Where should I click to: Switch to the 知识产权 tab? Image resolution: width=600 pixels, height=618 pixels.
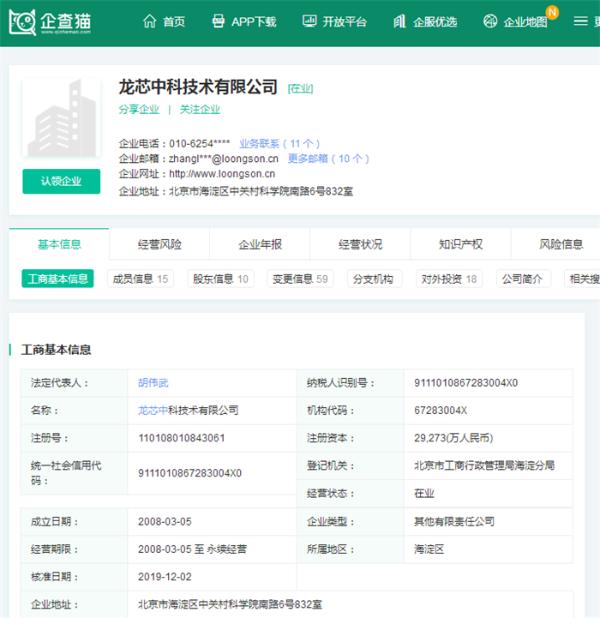[x=461, y=244]
